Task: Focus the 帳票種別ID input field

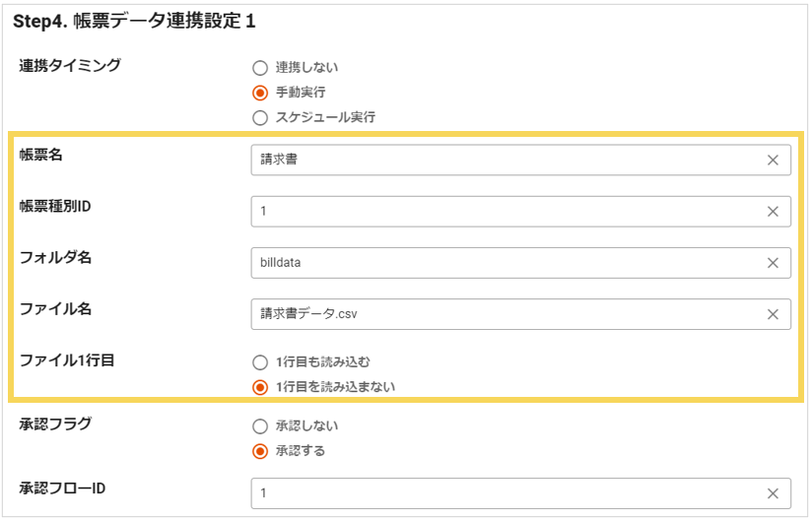Action: [x=503, y=212]
